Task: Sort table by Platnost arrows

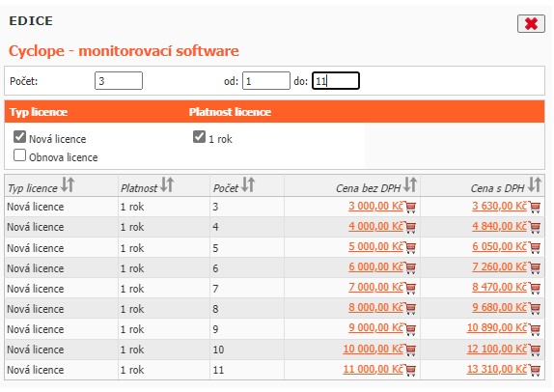Action: pos(167,184)
